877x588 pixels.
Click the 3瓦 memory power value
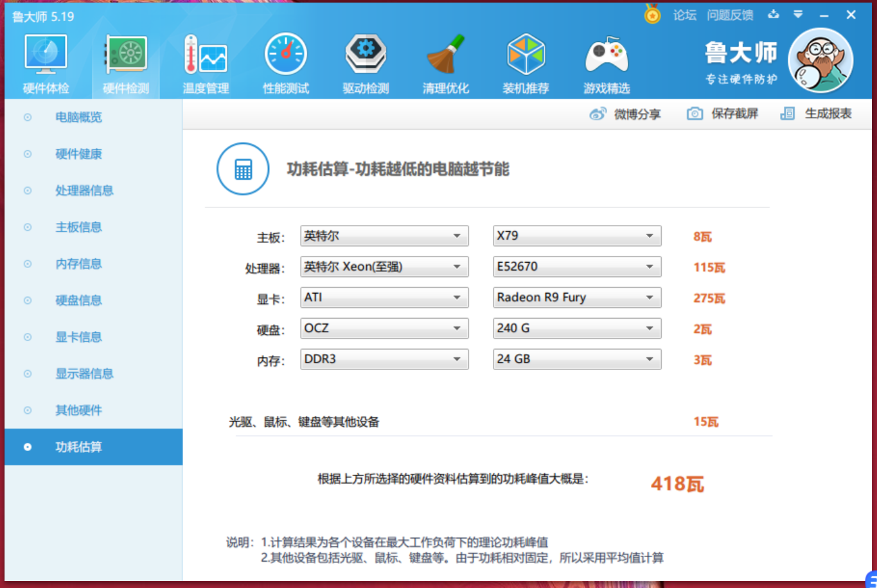click(x=702, y=360)
